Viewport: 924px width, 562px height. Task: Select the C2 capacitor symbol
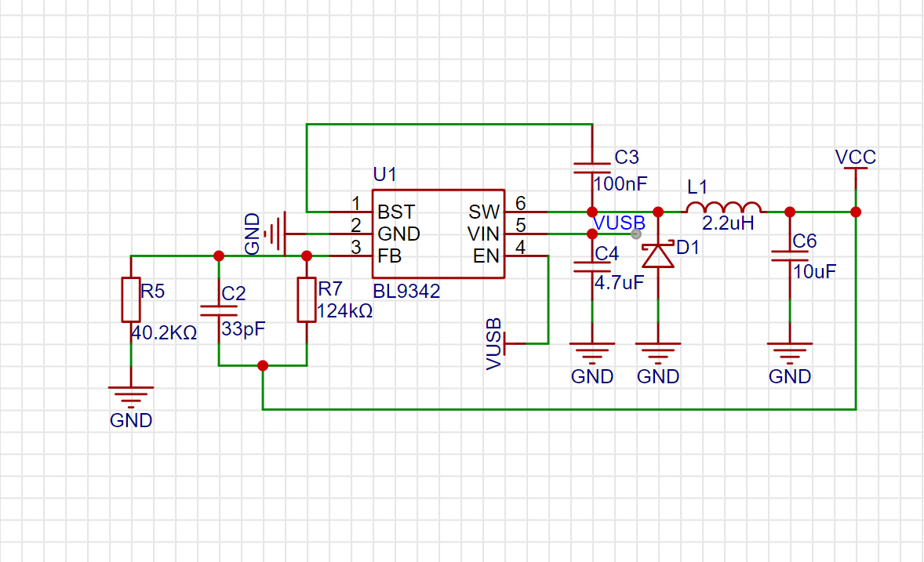[x=219, y=310]
